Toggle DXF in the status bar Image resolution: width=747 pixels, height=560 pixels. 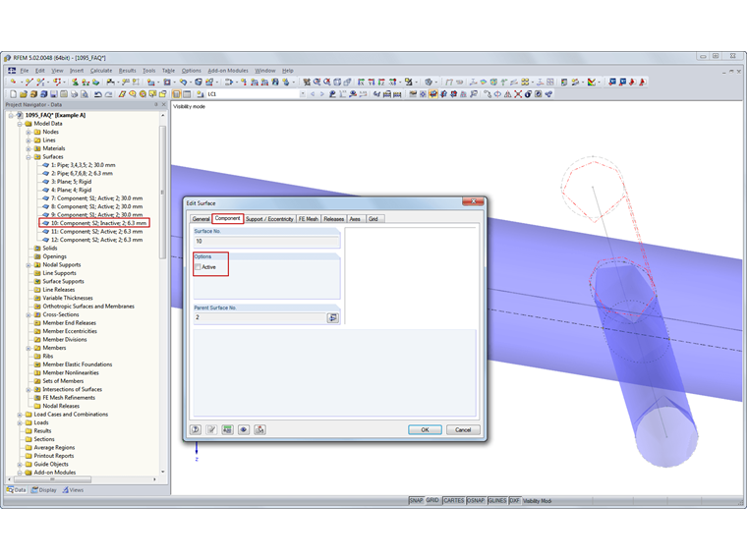pyautogui.click(x=514, y=500)
